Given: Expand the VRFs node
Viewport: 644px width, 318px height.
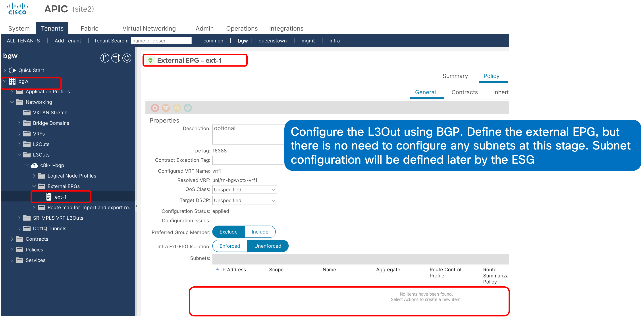Looking at the screenshot, I should pyautogui.click(x=19, y=134).
